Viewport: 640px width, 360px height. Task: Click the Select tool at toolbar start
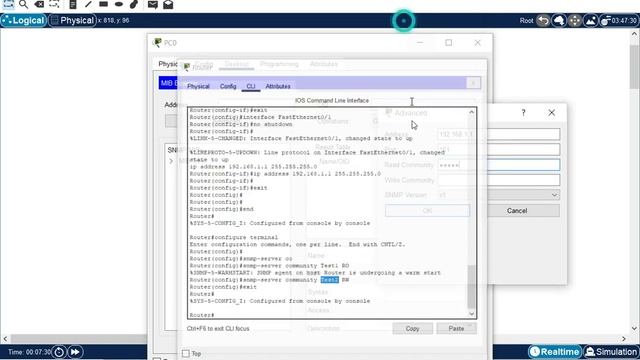tap(8, 4)
